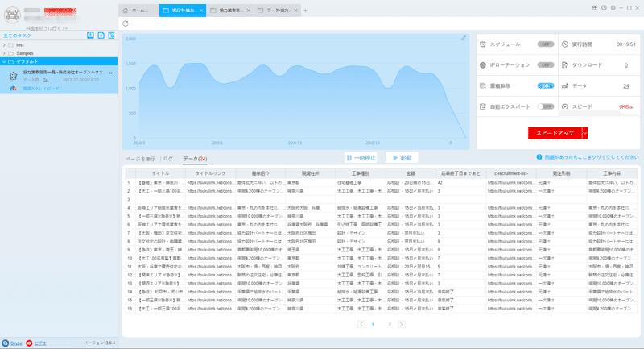Image resolution: width=644 pixels, height=349 pixels.
Task: Click 問題があったらここをクリックしてください link
Action: coord(592,157)
